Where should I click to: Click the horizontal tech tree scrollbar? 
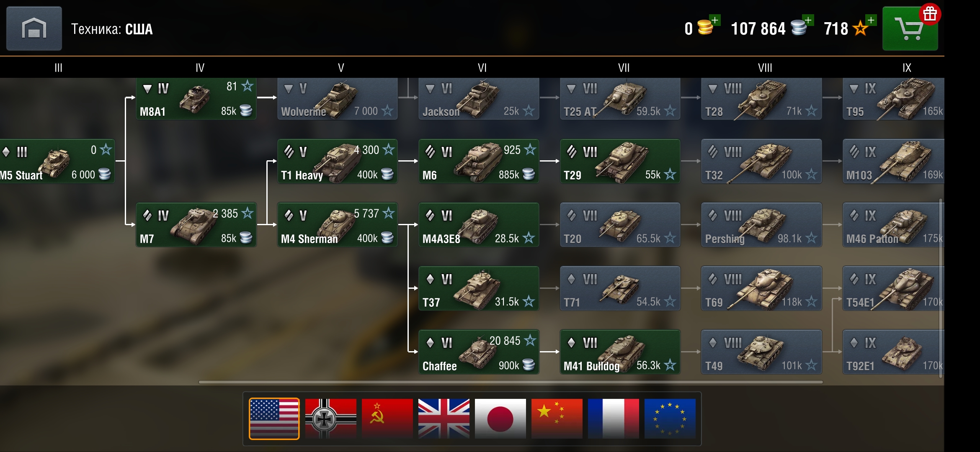(511, 382)
